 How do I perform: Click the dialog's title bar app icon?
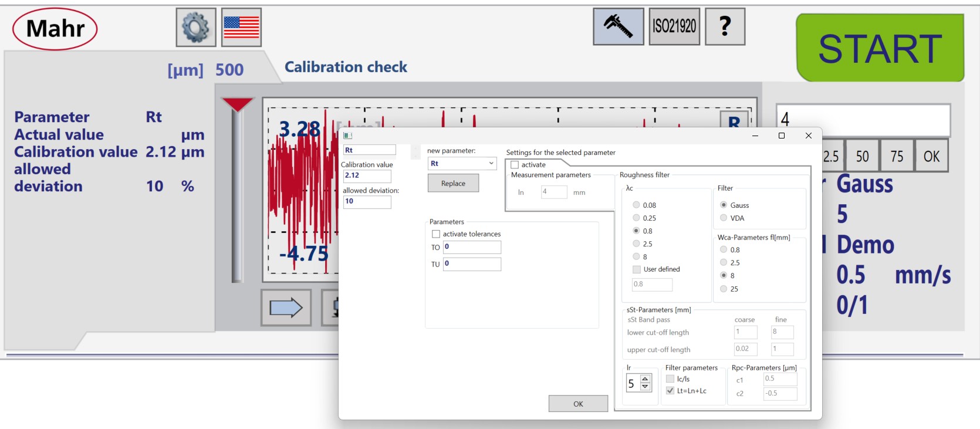pos(347,136)
